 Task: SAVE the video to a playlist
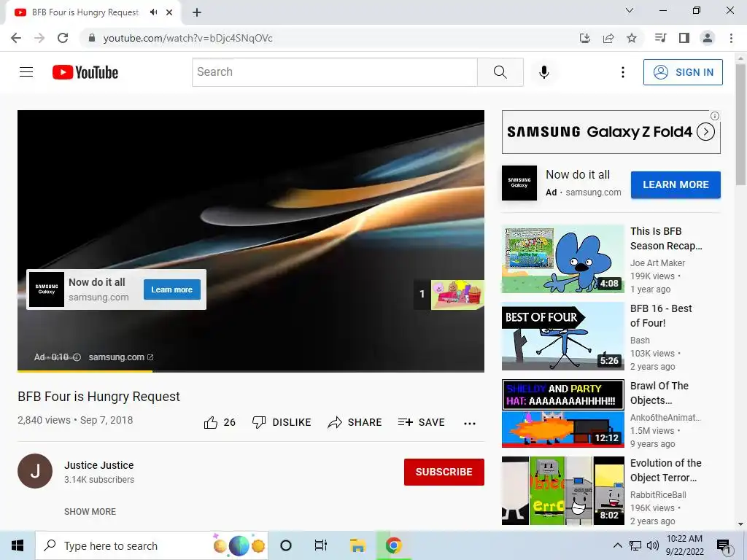click(x=421, y=422)
